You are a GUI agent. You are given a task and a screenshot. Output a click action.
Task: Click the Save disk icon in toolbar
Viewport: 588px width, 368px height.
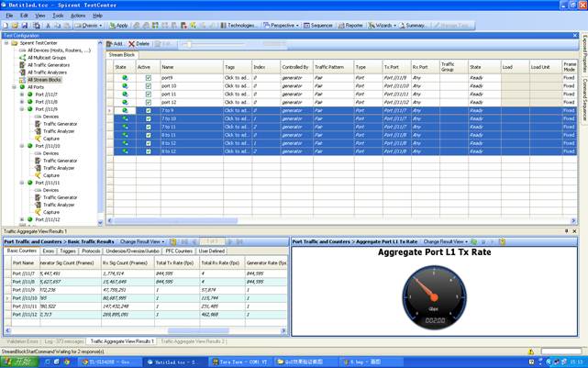point(25,26)
